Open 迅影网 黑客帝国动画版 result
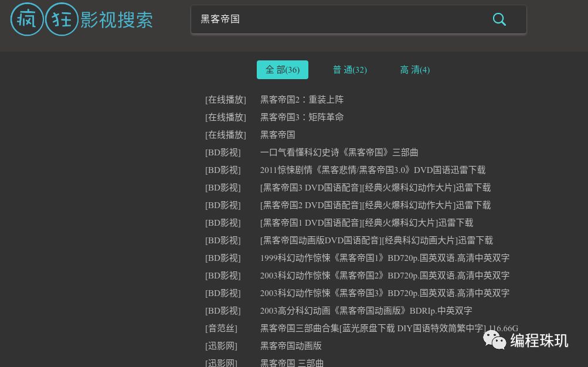The height and width of the screenshot is (367, 588). (291, 346)
